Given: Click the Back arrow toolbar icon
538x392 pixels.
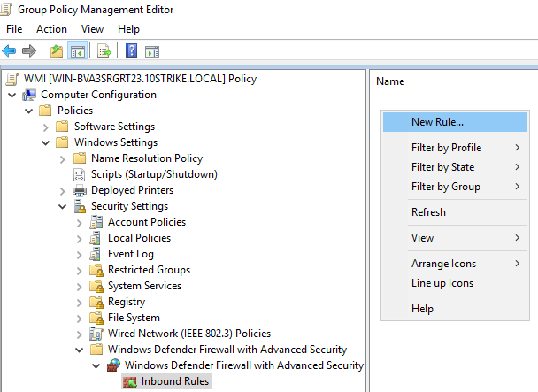Looking at the screenshot, I should [x=9, y=51].
